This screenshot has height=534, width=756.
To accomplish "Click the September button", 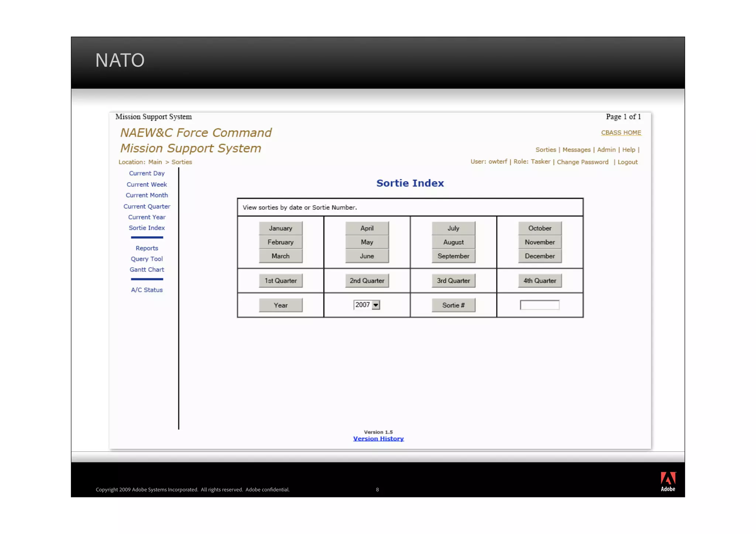I will coord(453,256).
